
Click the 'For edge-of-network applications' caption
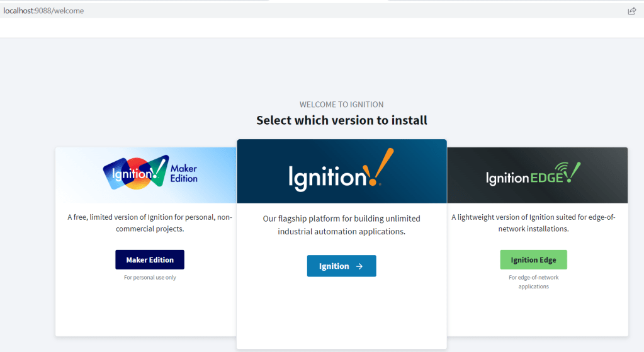point(533,282)
